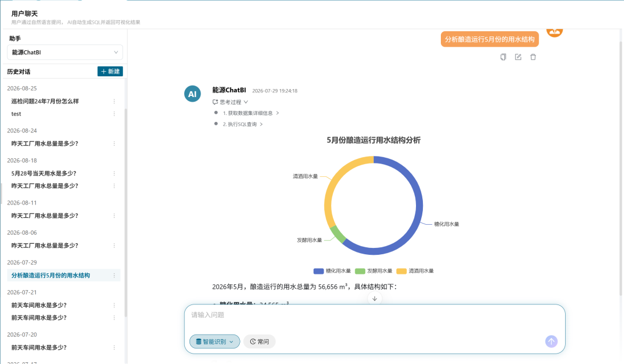Open 5月28号当天用水是多少? conversation
624x364 pixels.
[44, 173]
